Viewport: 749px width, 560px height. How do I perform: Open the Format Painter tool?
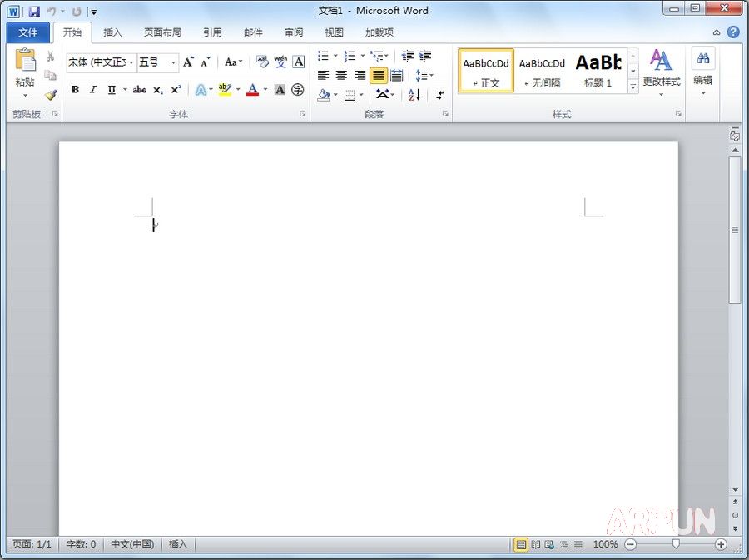point(51,94)
